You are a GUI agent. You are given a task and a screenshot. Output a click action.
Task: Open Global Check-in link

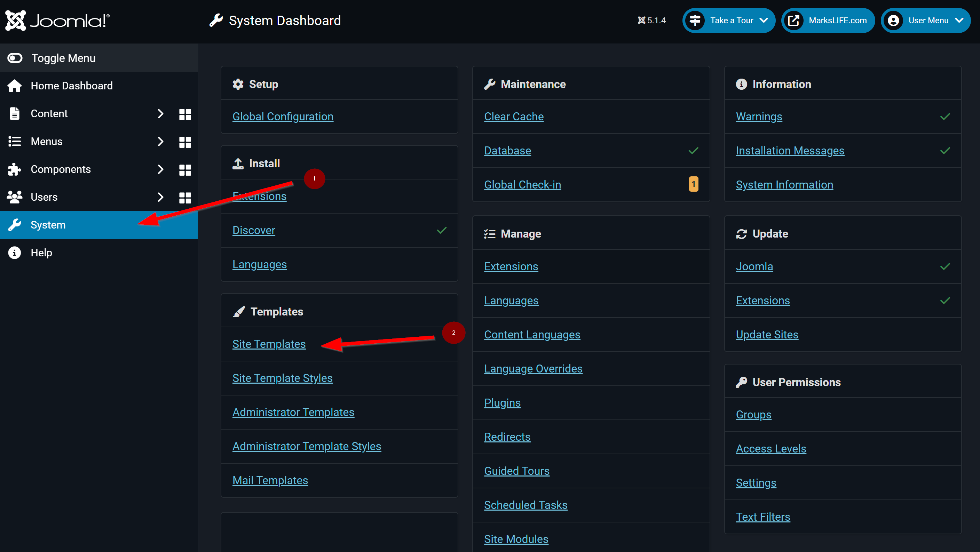[x=522, y=184]
